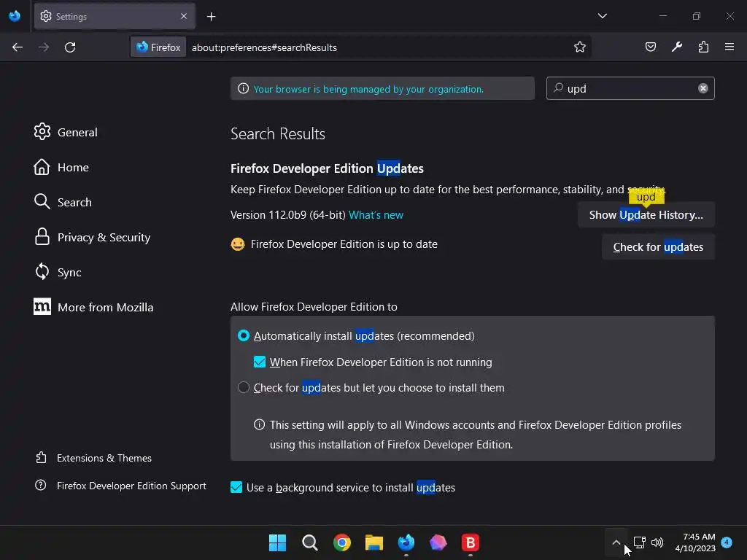The width and height of the screenshot is (747, 560).
Task: Select the Settings tab
Action: click(x=115, y=16)
